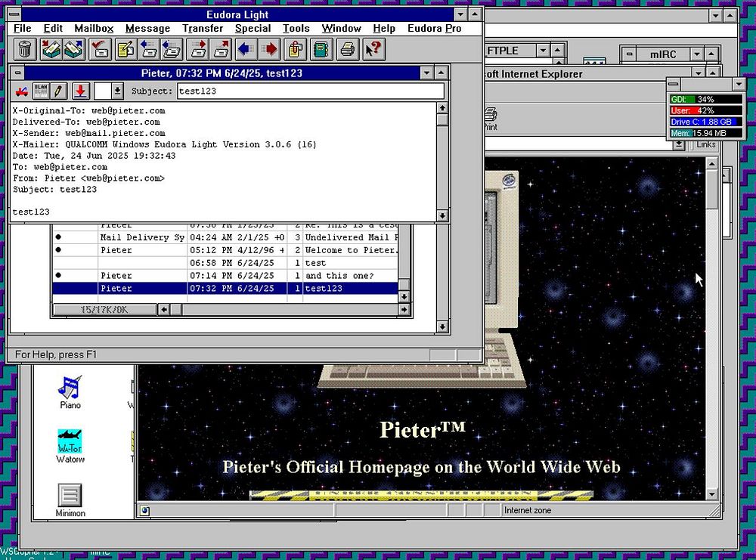
Task: Click Pieter's Official Homepage heading text
Action: tap(421, 467)
